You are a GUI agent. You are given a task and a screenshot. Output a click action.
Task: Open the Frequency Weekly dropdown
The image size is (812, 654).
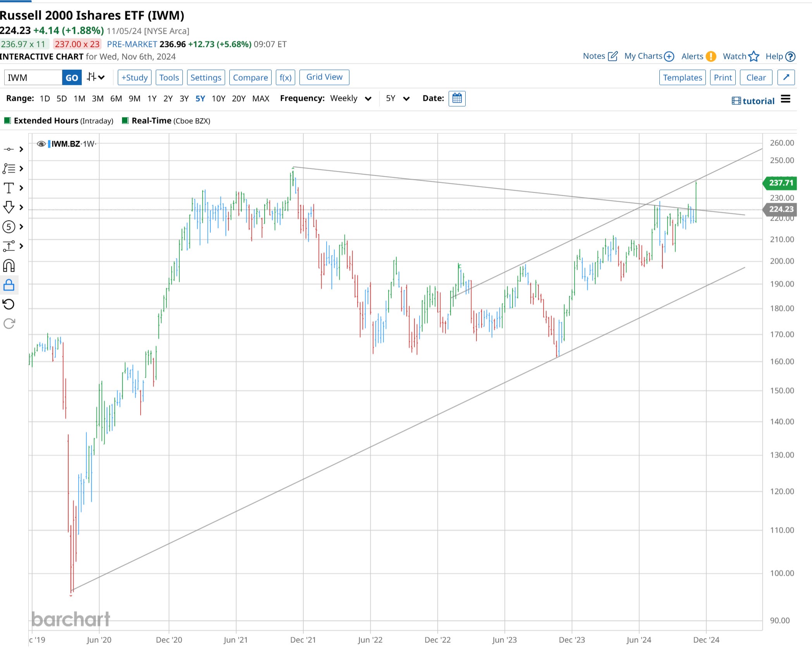(x=351, y=98)
